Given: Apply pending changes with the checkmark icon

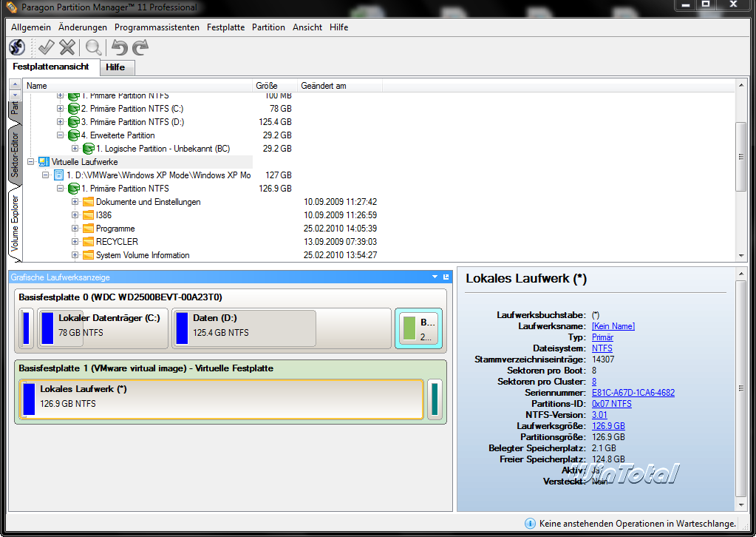Looking at the screenshot, I should pos(47,47).
